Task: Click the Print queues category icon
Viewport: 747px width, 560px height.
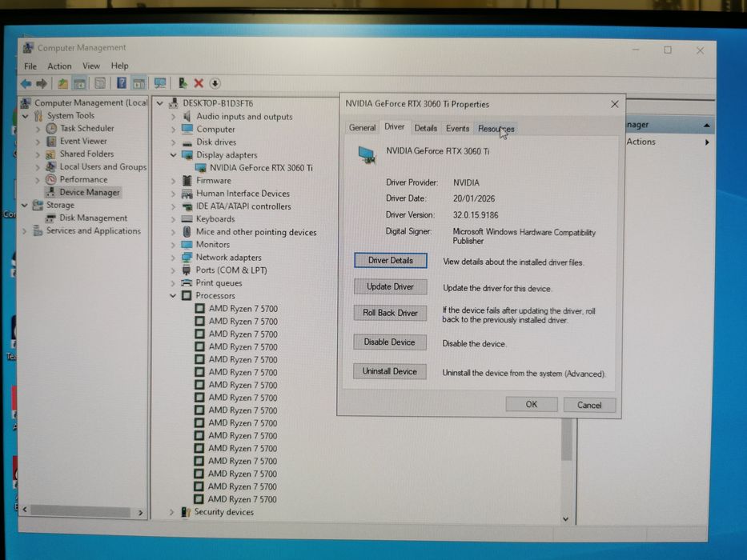Action: pyautogui.click(x=187, y=283)
